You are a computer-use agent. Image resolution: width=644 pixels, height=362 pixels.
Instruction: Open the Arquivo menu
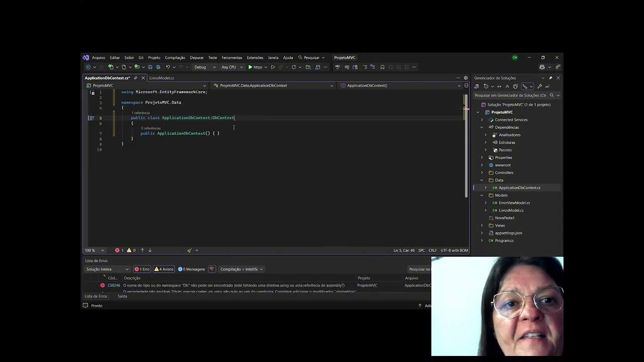pos(99,57)
